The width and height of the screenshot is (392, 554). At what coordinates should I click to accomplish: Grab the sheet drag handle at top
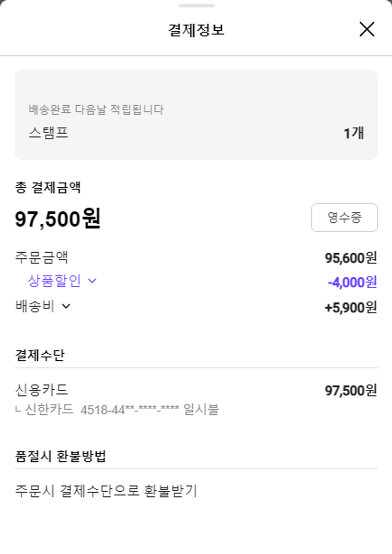(196, 6)
